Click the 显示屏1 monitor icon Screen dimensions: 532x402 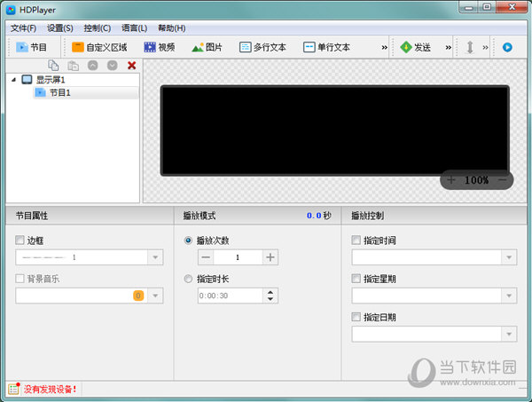pos(27,80)
